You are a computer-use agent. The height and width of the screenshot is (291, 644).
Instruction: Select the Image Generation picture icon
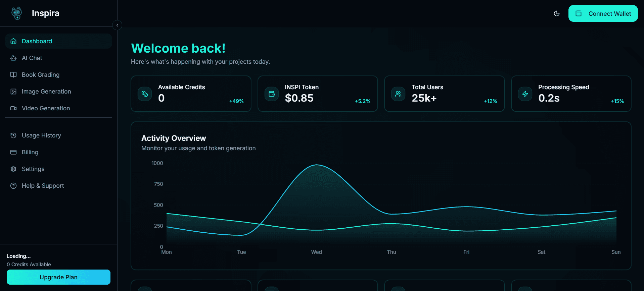[x=13, y=92]
